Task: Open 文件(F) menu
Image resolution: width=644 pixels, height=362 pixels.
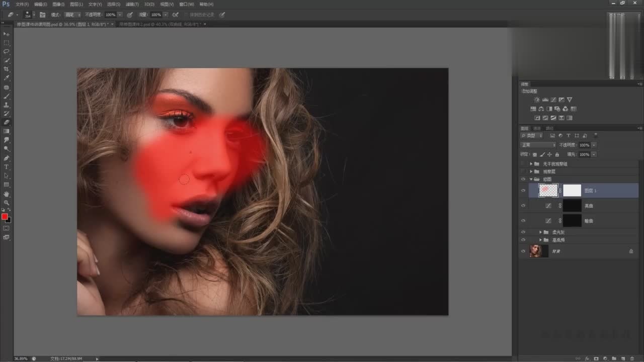Action: pos(22,4)
